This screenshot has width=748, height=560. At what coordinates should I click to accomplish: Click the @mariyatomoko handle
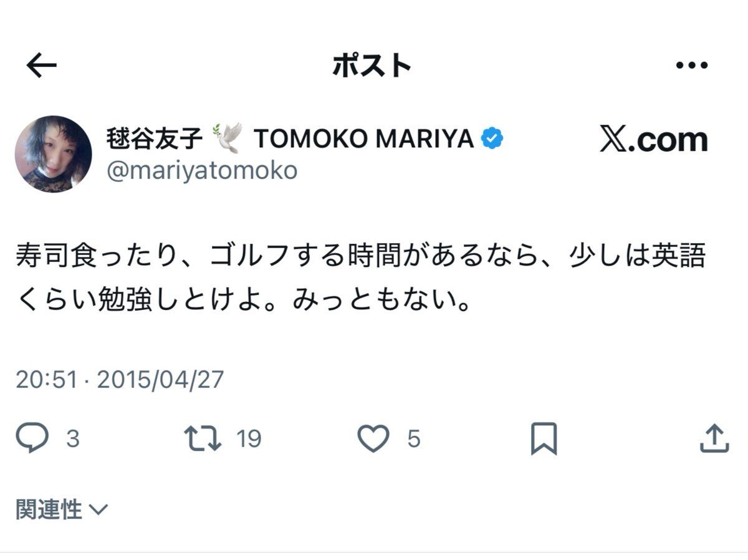(202, 170)
